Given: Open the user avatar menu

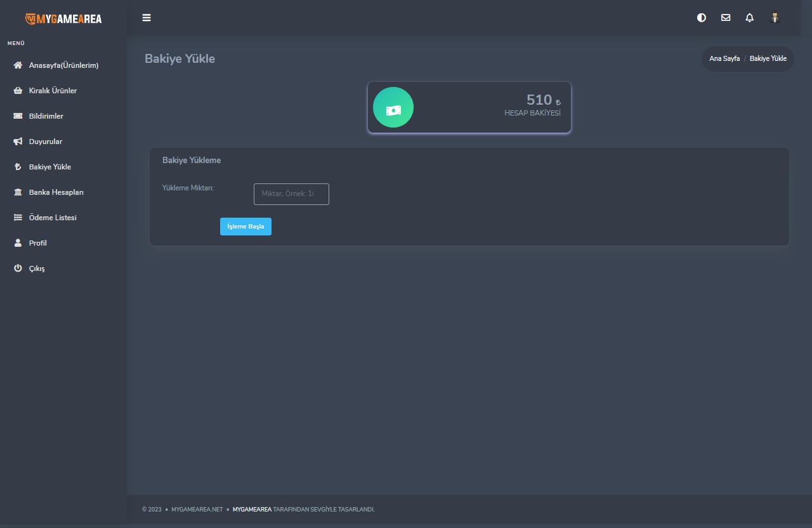Looking at the screenshot, I should tap(775, 18).
